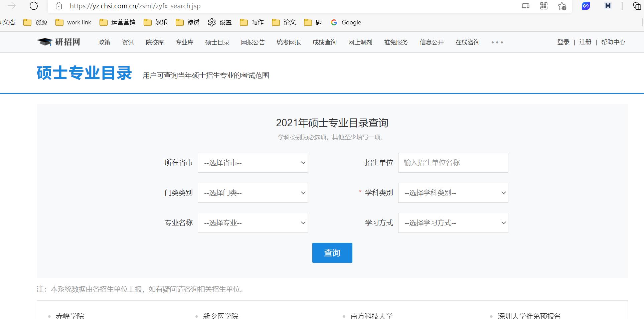Expand more nav items via three dots

tap(497, 42)
